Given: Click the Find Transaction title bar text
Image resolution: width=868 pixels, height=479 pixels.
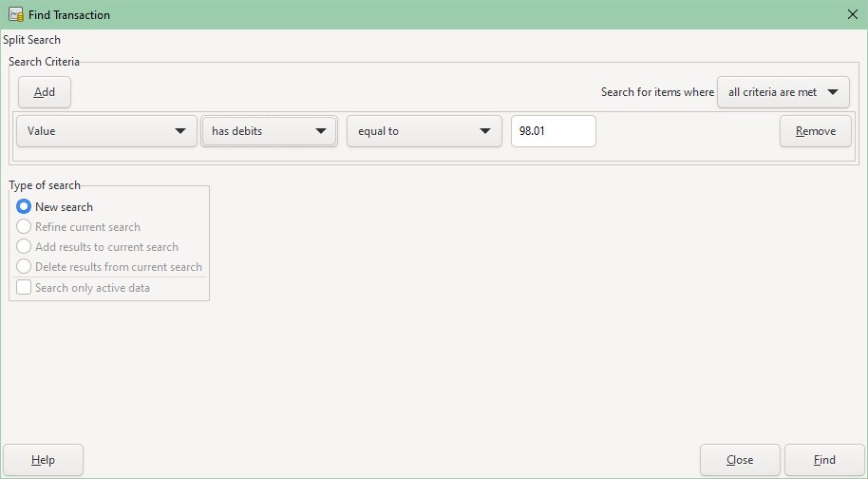Looking at the screenshot, I should pyautogui.click(x=71, y=15).
